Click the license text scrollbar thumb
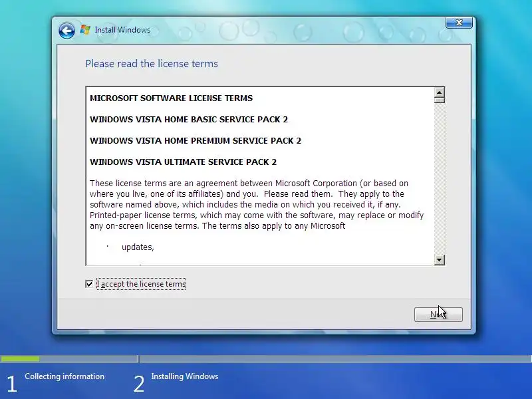The width and height of the screenshot is (532, 399). click(x=439, y=100)
